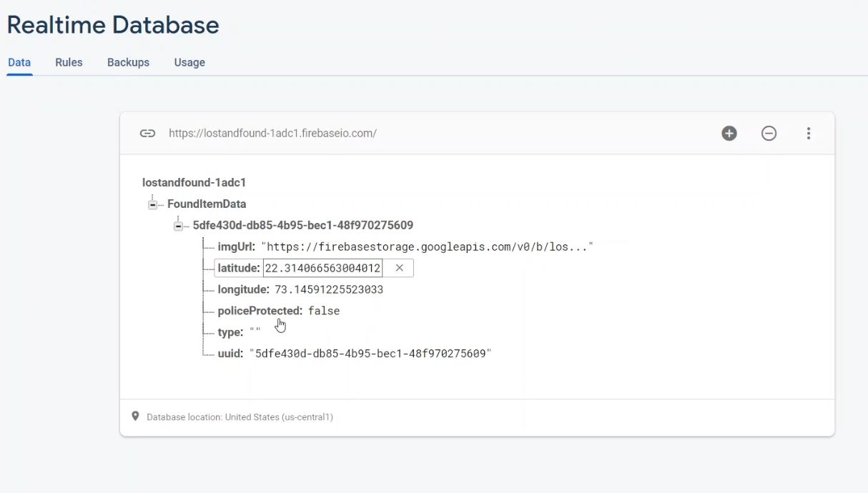Click the empty type value quotes
The width and height of the screenshot is (868, 493).
pyautogui.click(x=255, y=332)
